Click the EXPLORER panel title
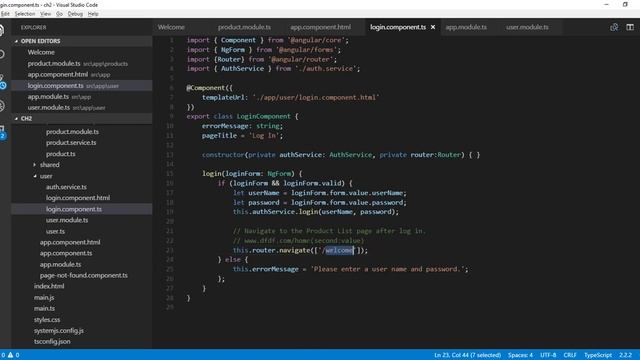This screenshot has width=640, height=360. pyautogui.click(x=33, y=27)
